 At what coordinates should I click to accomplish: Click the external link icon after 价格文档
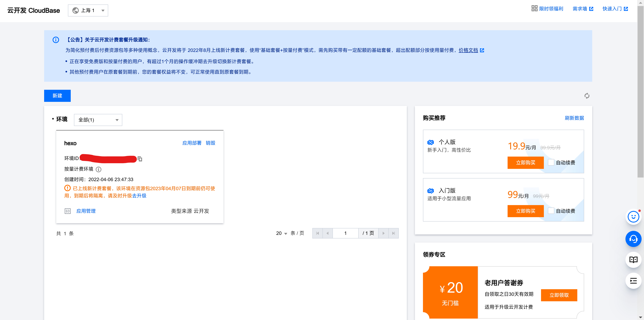tap(482, 50)
